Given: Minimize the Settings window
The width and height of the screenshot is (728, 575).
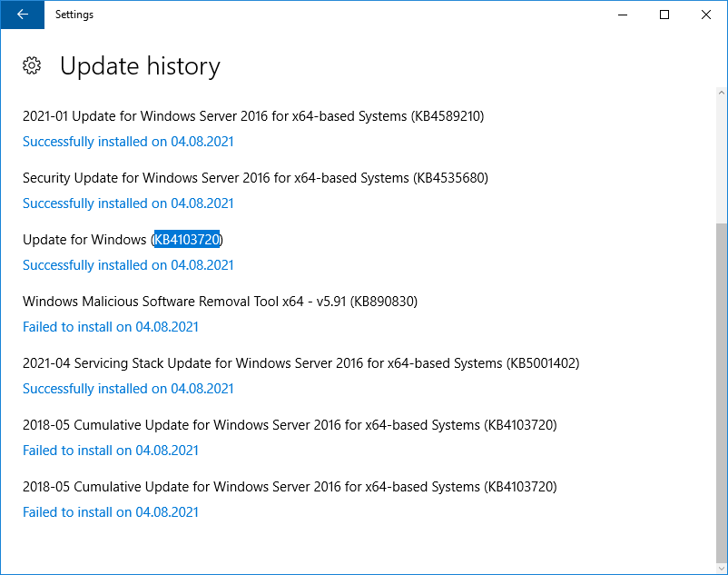Looking at the screenshot, I should click(623, 15).
